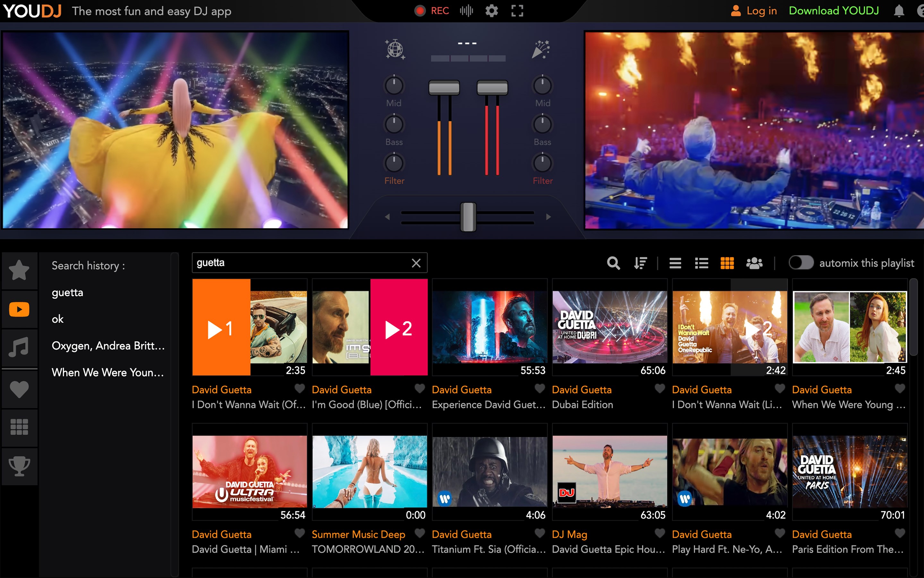
Task: Open the heart likes sidebar tab
Action: [19, 389]
